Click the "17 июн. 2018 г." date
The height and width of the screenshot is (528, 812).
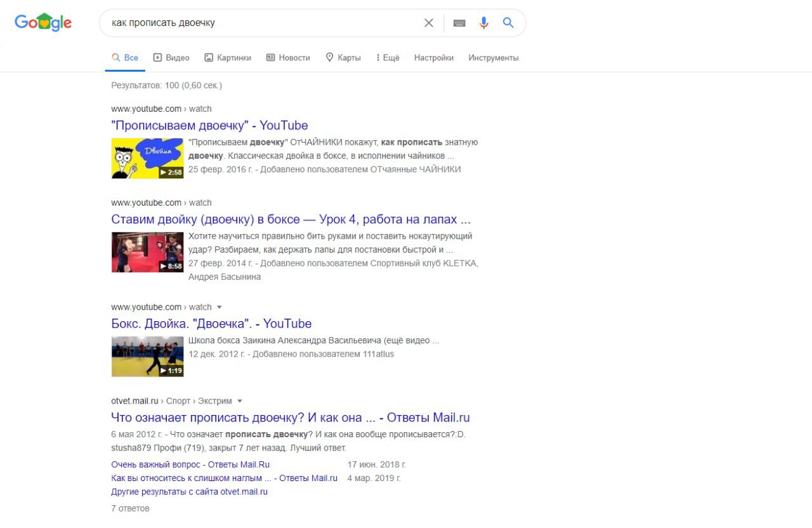pyautogui.click(x=377, y=465)
